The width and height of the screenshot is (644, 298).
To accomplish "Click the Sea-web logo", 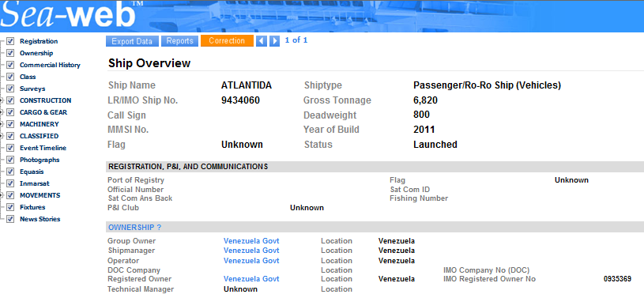I will (x=69, y=15).
